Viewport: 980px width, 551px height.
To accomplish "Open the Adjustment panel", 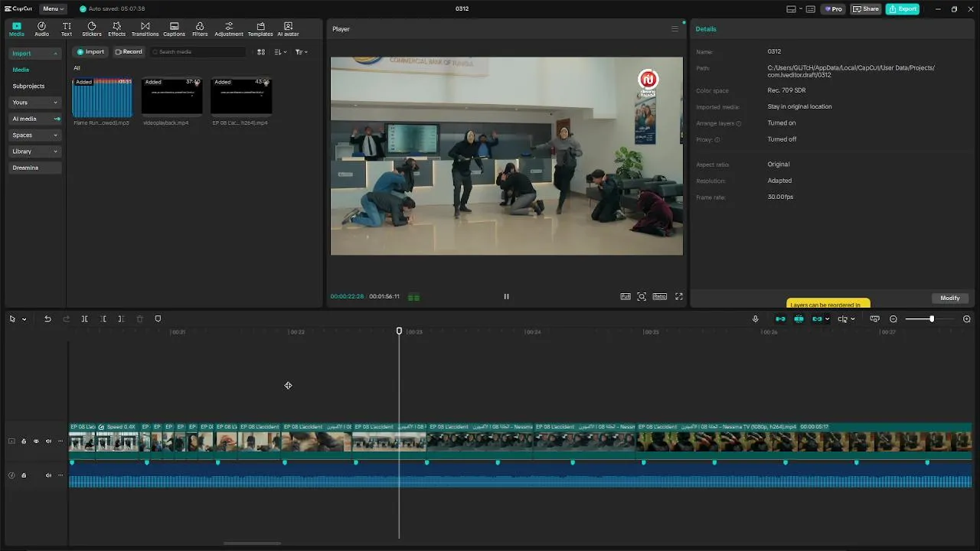I will coord(229,29).
